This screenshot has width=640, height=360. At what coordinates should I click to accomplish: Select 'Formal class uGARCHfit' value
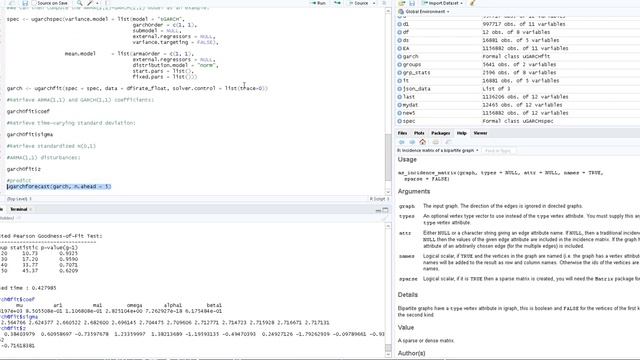pos(516,56)
